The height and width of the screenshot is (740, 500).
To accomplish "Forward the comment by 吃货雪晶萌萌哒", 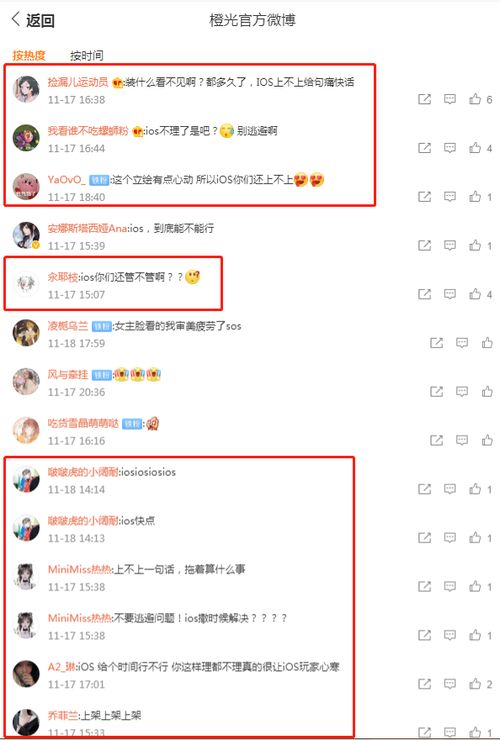I will tap(436, 440).
